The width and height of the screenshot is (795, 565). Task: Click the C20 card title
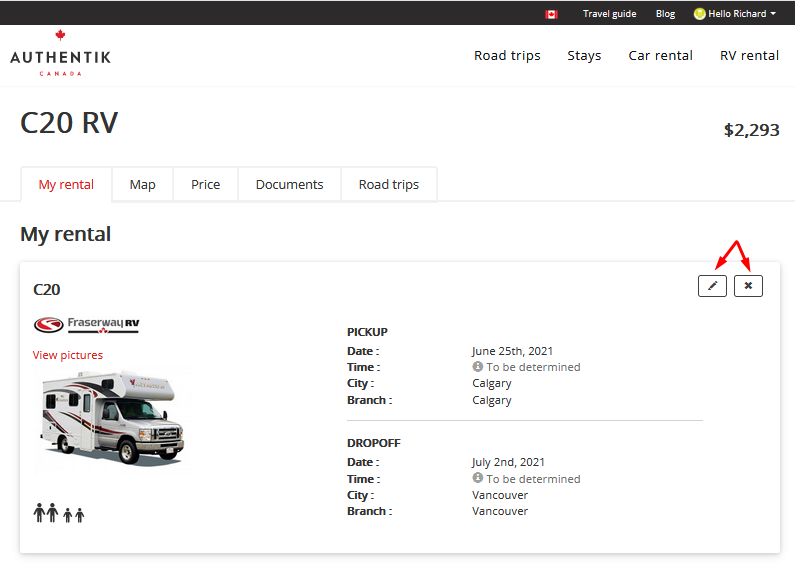point(47,290)
